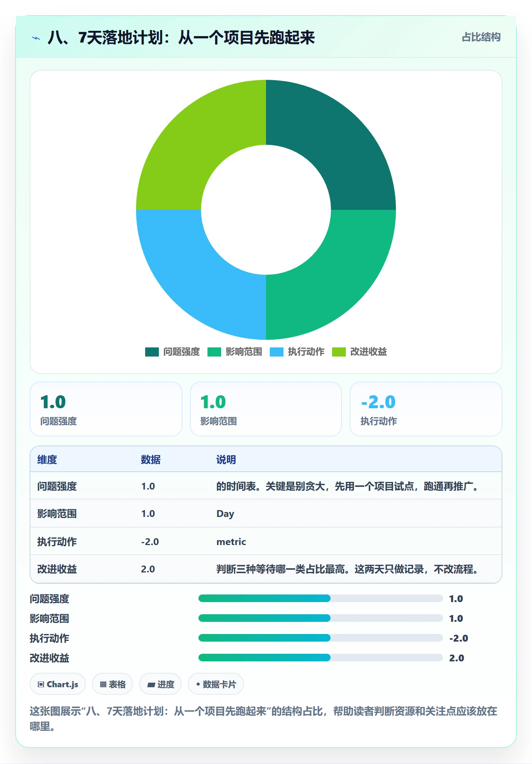Open the 1.0 影响范围 stat card

click(266, 409)
